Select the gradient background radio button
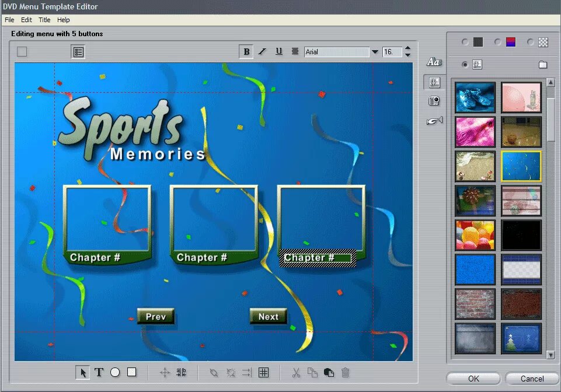Image resolution: width=561 pixels, height=392 pixels. pyautogui.click(x=498, y=42)
